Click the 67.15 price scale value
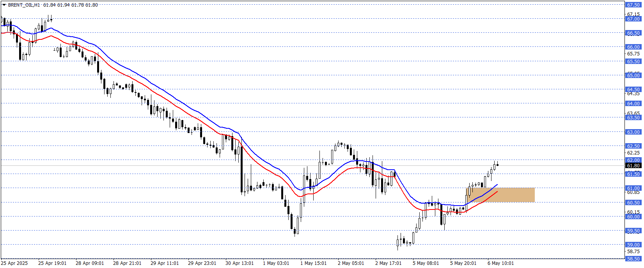644x268 pixels. click(633, 14)
